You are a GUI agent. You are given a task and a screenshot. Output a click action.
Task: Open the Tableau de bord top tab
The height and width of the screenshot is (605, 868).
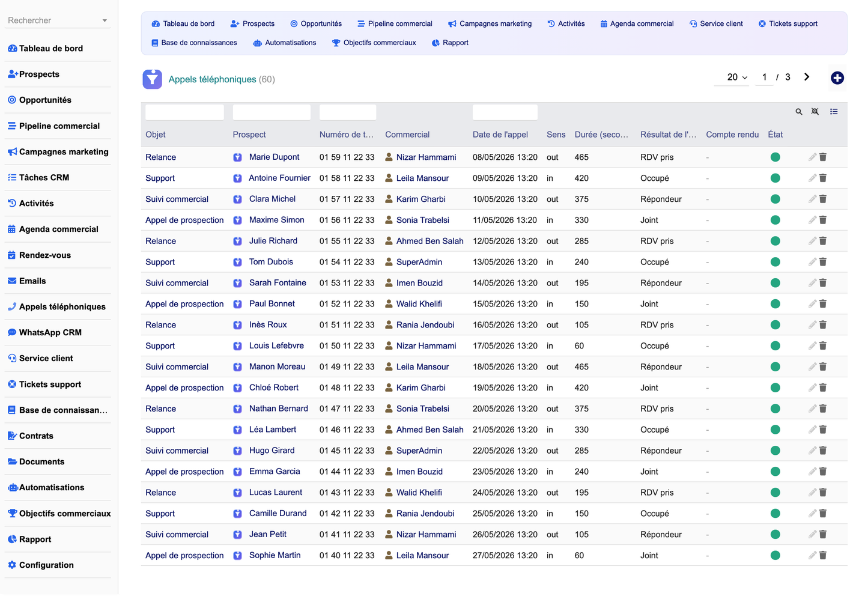tap(183, 24)
